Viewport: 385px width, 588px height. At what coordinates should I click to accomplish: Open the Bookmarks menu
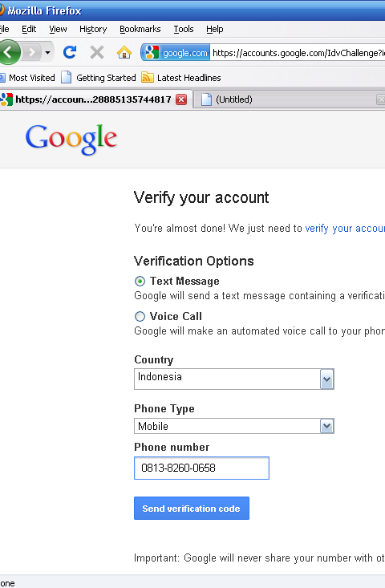pyautogui.click(x=140, y=29)
